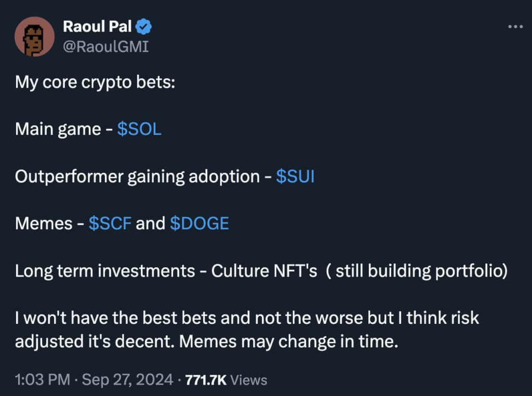This screenshot has width=532, height=396.
Task: Click the blue verified badge icon
Action: click(x=143, y=27)
